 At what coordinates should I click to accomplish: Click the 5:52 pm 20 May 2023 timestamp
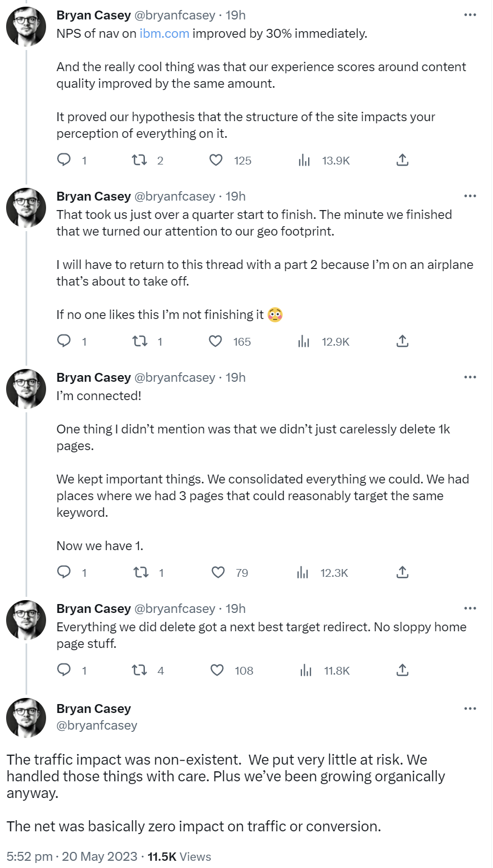pyautogui.click(x=72, y=856)
